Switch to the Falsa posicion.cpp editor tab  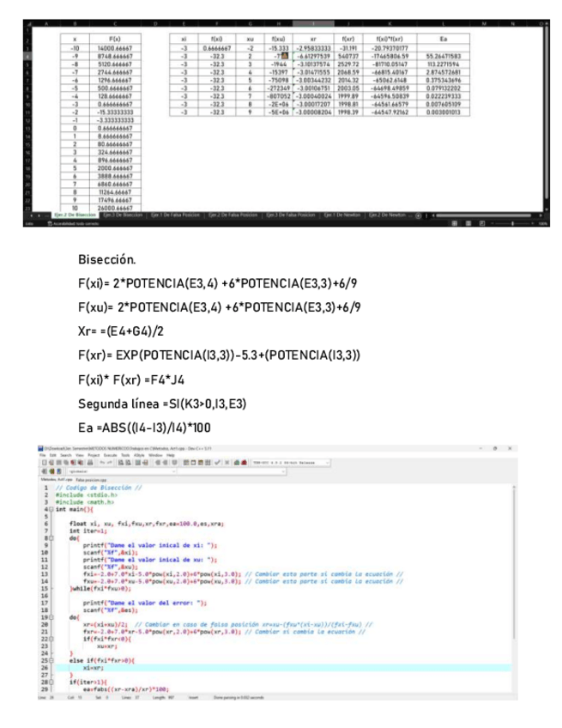pyautogui.click(x=91, y=480)
